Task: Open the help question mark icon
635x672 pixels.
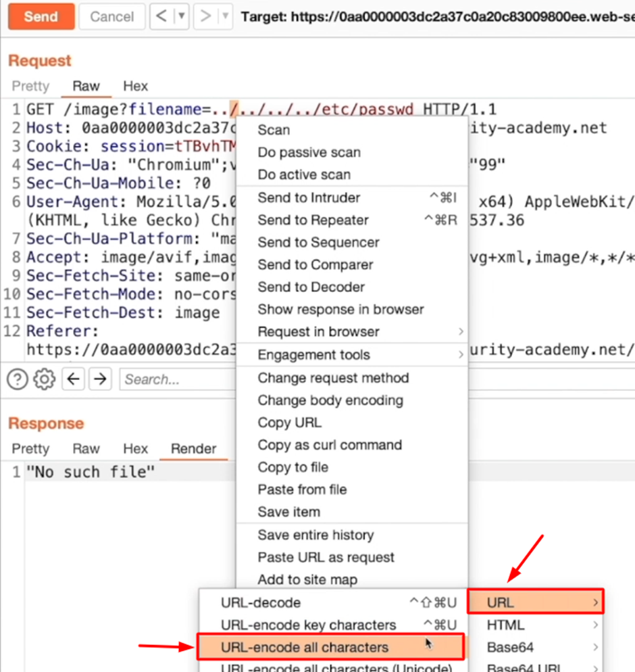Action: (x=18, y=379)
